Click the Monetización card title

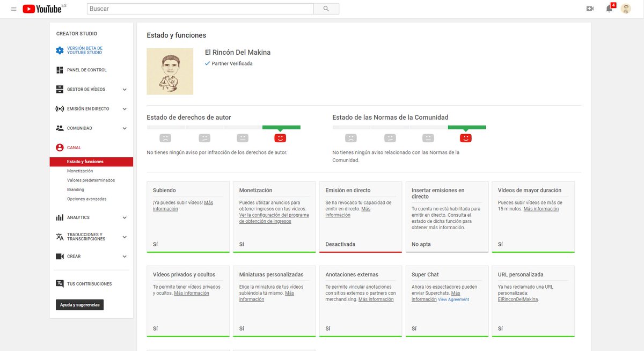255,190
